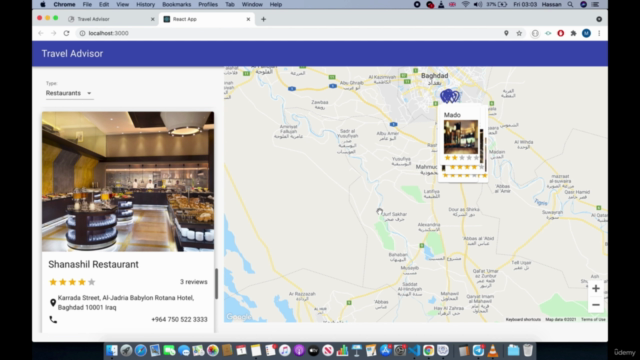
Task: Click the phone number +964 750 522 3333
Action: [x=179, y=320]
